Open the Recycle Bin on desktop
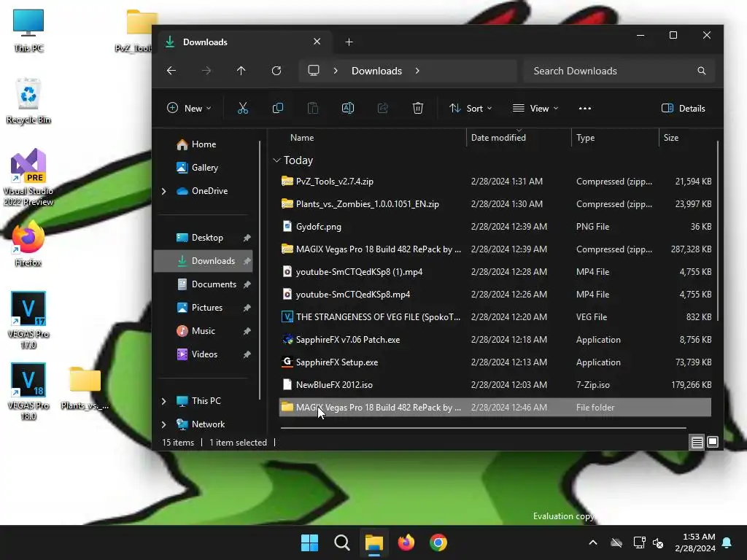The image size is (747, 560). coord(28,101)
